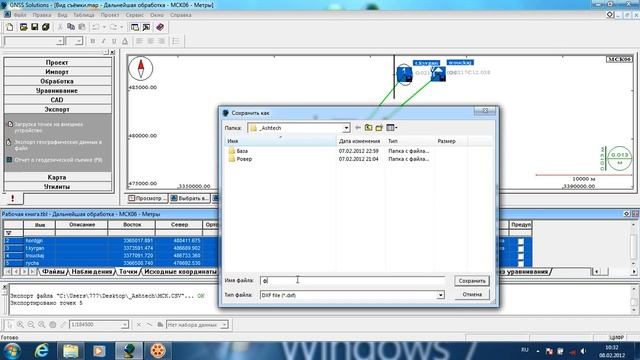Open the Справка menu
The width and height of the screenshot is (640, 360).
coord(181,15)
